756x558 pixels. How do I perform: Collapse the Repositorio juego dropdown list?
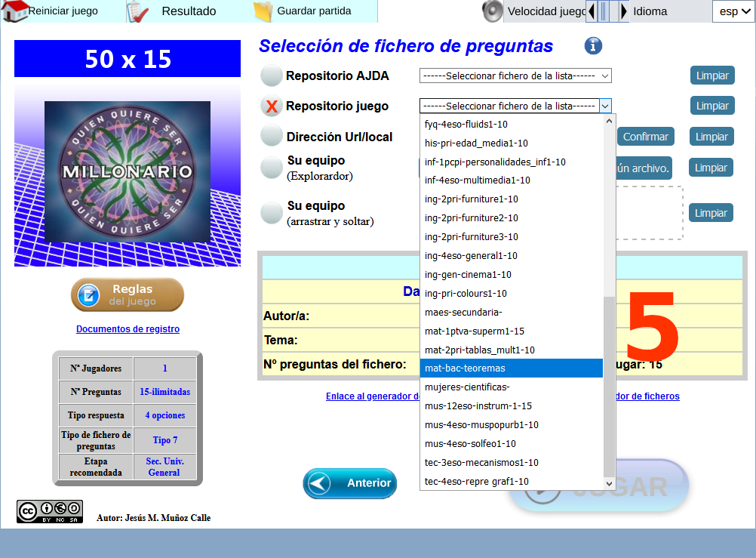point(605,106)
